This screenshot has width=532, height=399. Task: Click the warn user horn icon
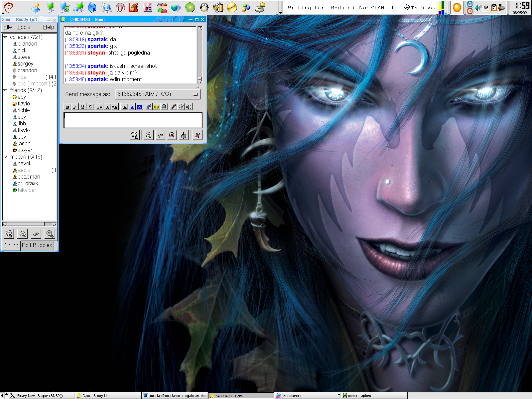pyautogui.click(x=160, y=135)
